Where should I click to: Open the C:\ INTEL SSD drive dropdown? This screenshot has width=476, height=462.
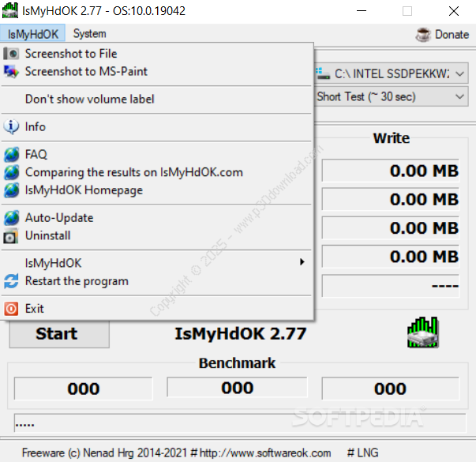(391, 73)
